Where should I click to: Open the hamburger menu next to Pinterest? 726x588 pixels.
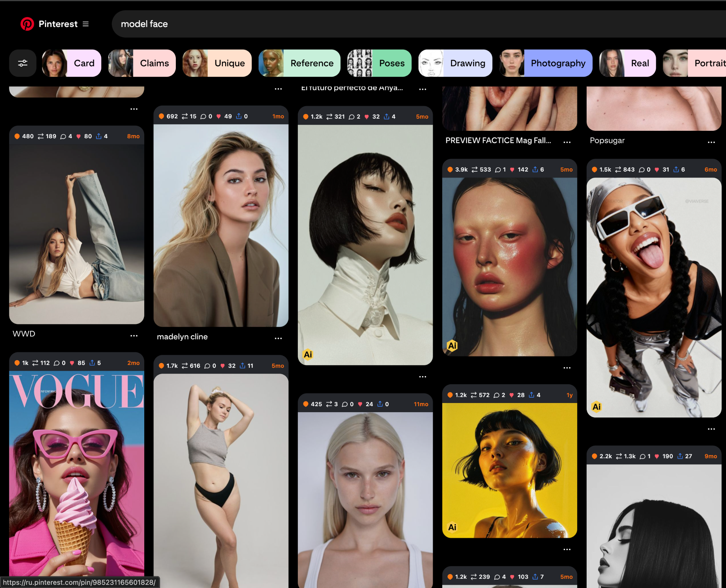pos(86,24)
